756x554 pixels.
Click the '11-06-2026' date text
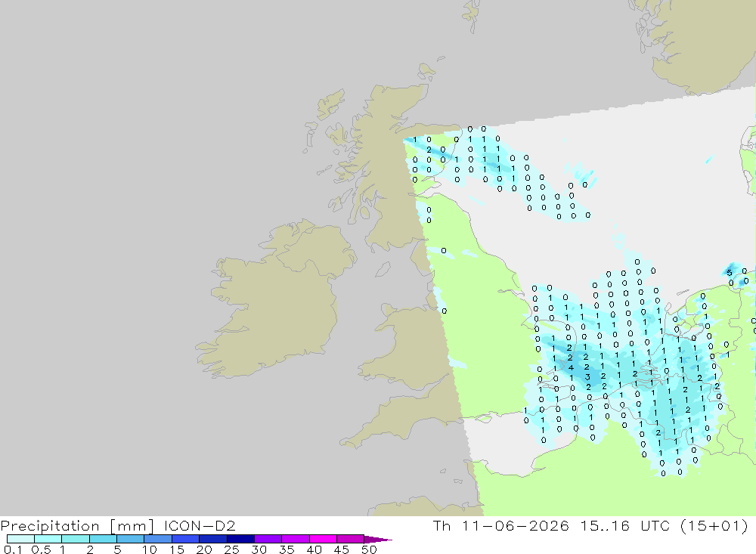point(516,525)
